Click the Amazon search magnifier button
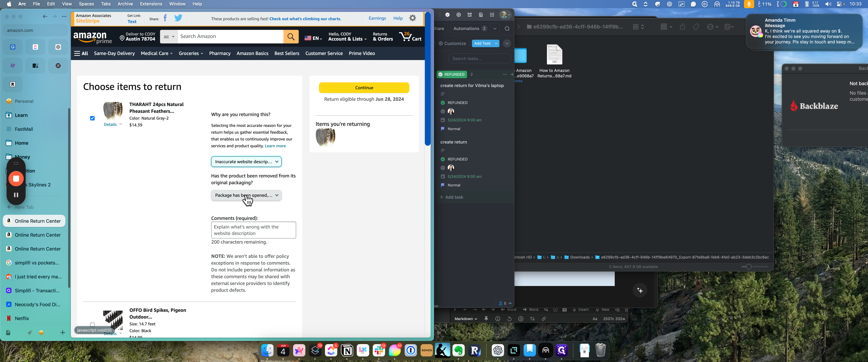Screen dimensions: 868x362 point(291,36)
